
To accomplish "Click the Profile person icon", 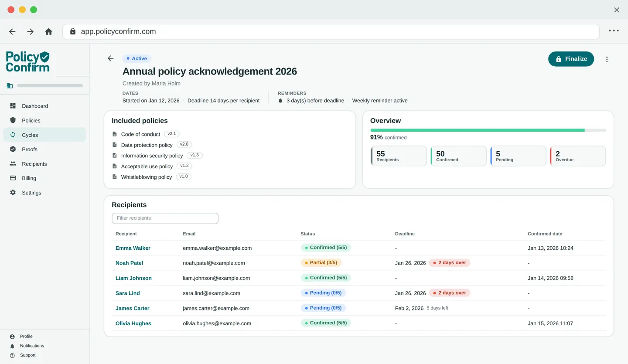I will pyautogui.click(x=12, y=337).
